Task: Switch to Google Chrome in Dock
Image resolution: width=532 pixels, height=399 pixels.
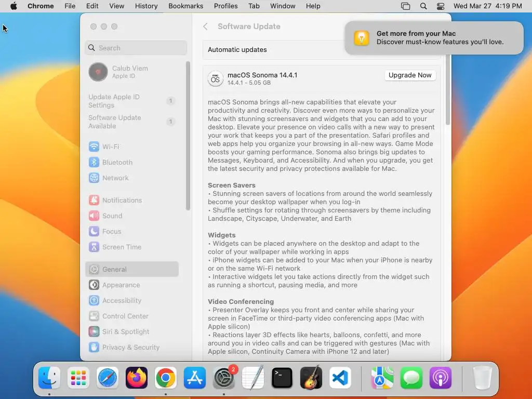Action: pyautogui.click(x=166, y=378)
